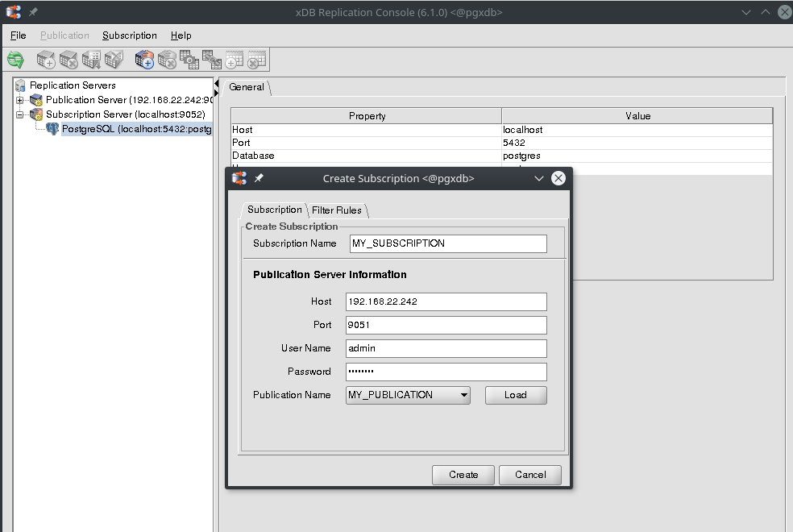The height and width of the screenshot is (532, 793).
Task: Click the right-pointing split pane expand arrow
Action: point(216,93)
